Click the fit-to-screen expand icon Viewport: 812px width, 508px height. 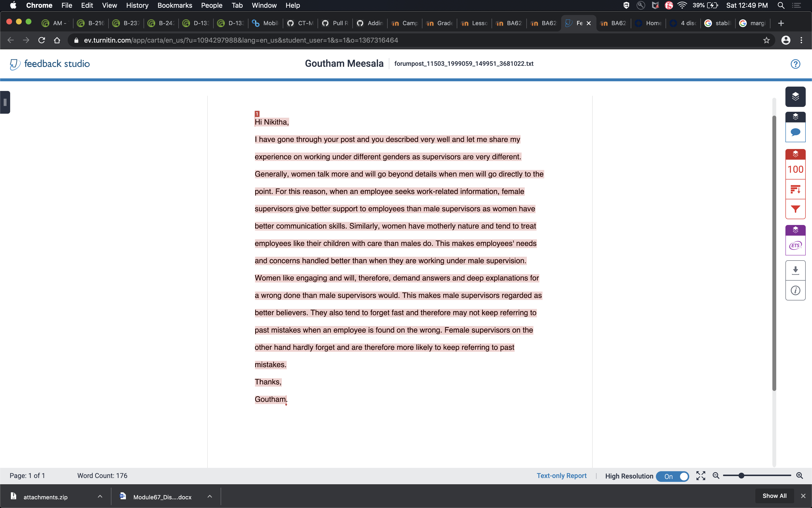coord(701,476)
